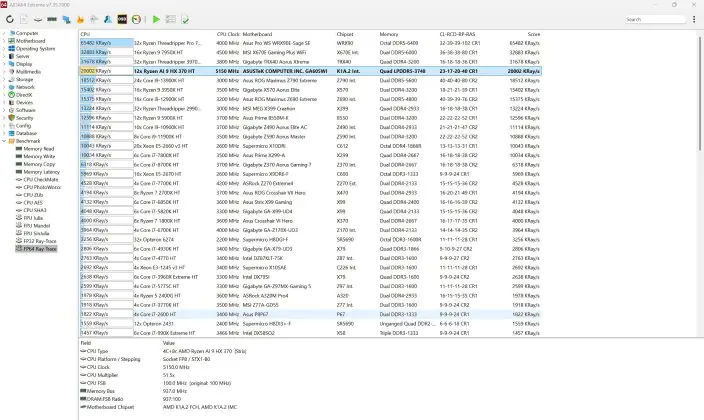Screen dimensions: 704x420
Task: Open the CPU CheckMate benchmark
Action: 41,180
